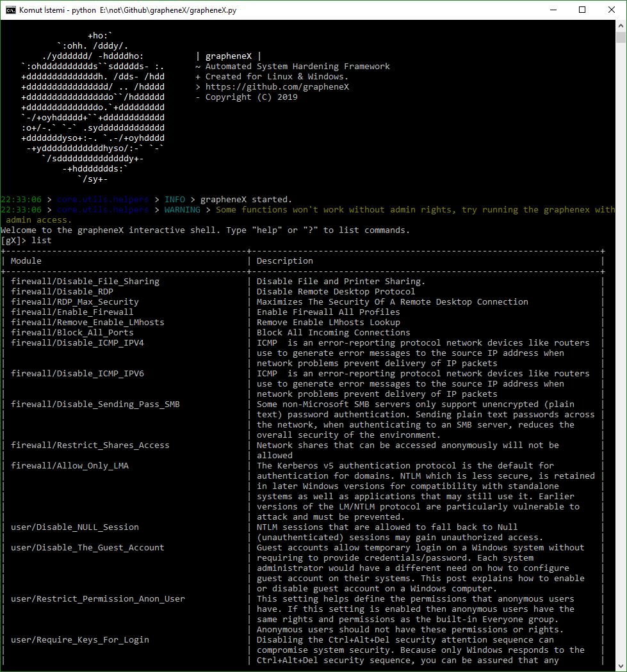Viewport: 627px width, 672px height.
Task: Select firewall/Remove_Enable_LMhosts module text
Action: coord(88,323)
